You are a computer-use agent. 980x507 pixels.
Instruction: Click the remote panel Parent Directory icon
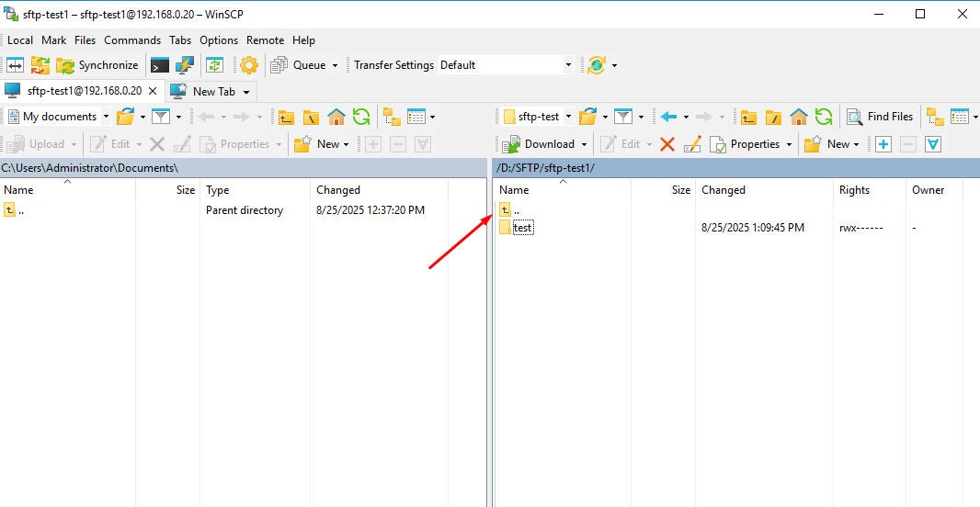(x=748, y=116)
